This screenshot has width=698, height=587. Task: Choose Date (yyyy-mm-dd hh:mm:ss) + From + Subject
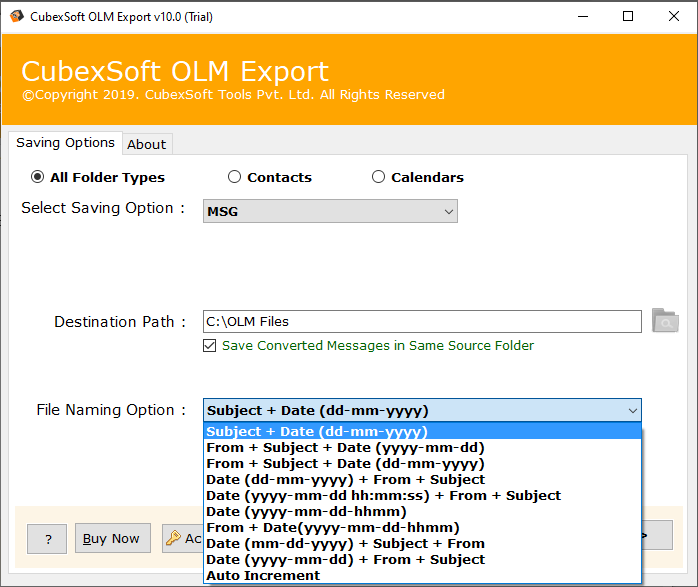point(422,495)
